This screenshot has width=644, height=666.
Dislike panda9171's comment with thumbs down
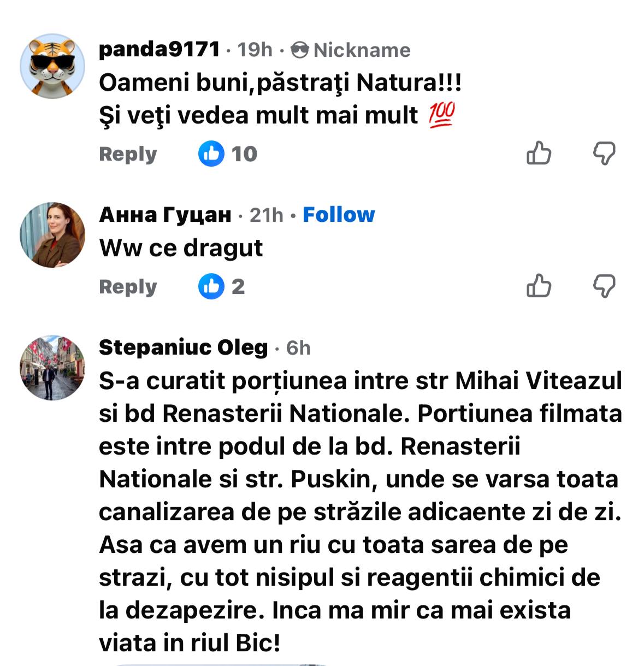tap(604, 153)
